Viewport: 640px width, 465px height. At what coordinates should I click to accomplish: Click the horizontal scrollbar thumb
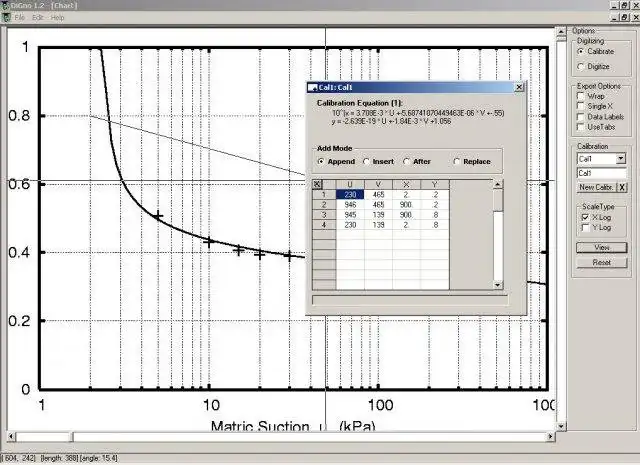click(x=44, y=437)
